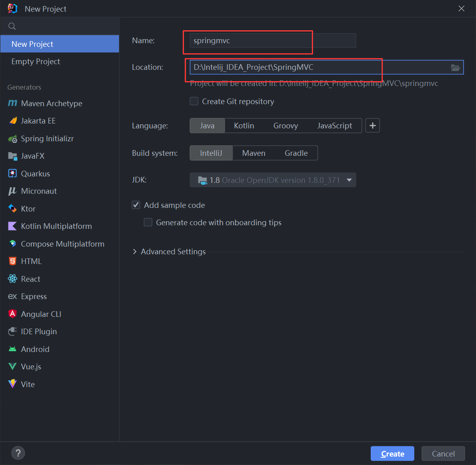476x465 pixels.
Task: Click the Kotlin Multiplatform icon
Action: click(13, 226)
